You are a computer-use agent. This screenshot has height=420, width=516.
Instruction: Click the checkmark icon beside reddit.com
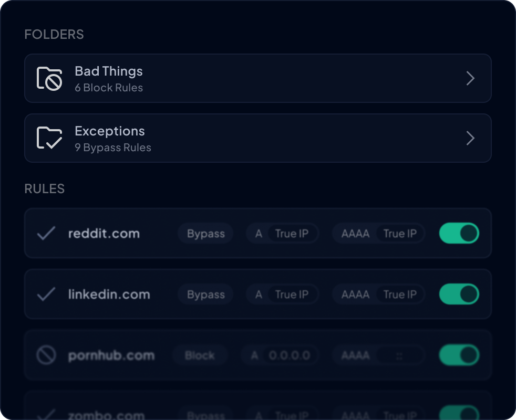click(46, 233)
